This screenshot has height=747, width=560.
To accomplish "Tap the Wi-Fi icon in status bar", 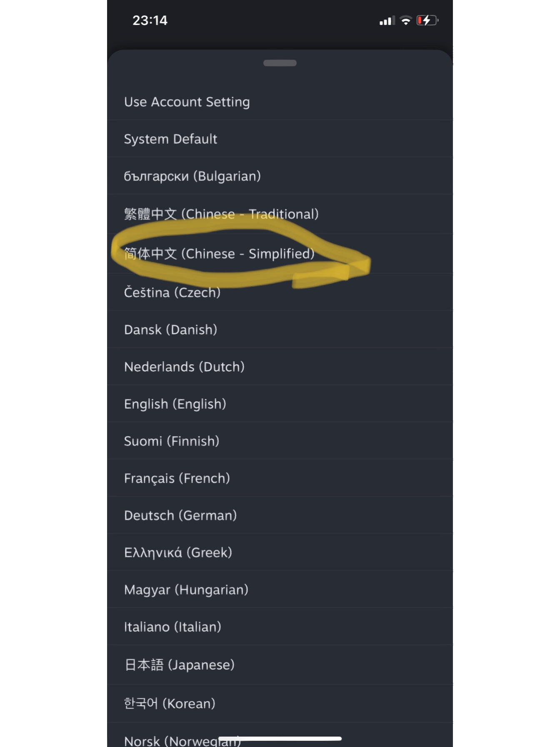I will (405, 20).
